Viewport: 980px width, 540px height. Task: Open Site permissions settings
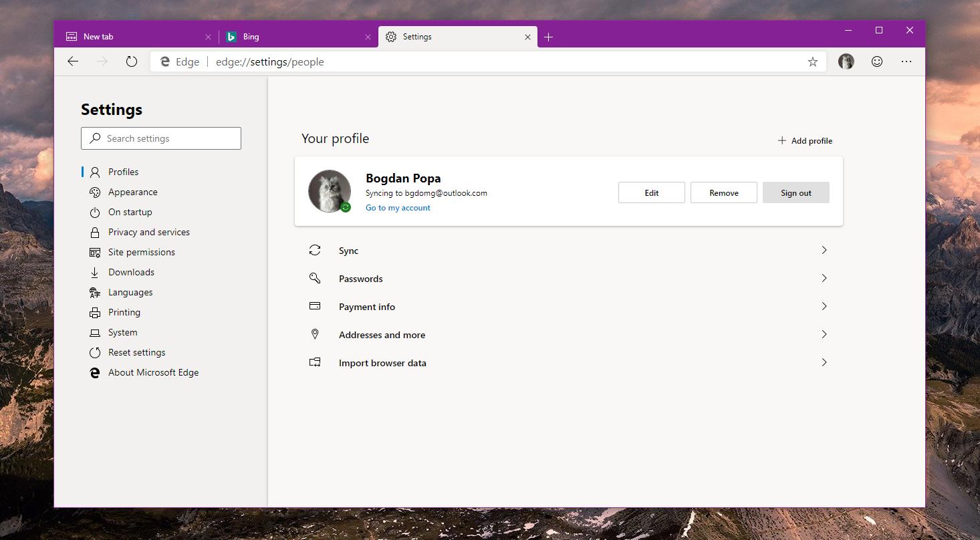pos(141,252)
